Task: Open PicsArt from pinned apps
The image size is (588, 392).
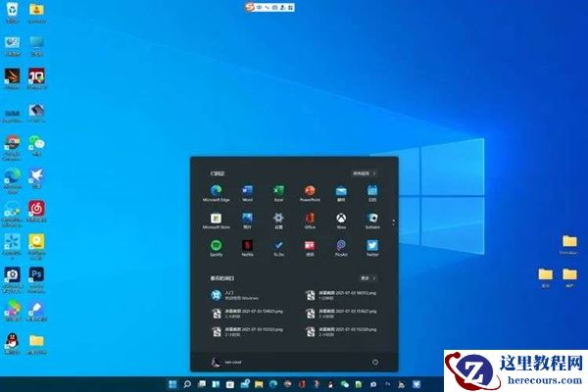Action: [341, 248]
